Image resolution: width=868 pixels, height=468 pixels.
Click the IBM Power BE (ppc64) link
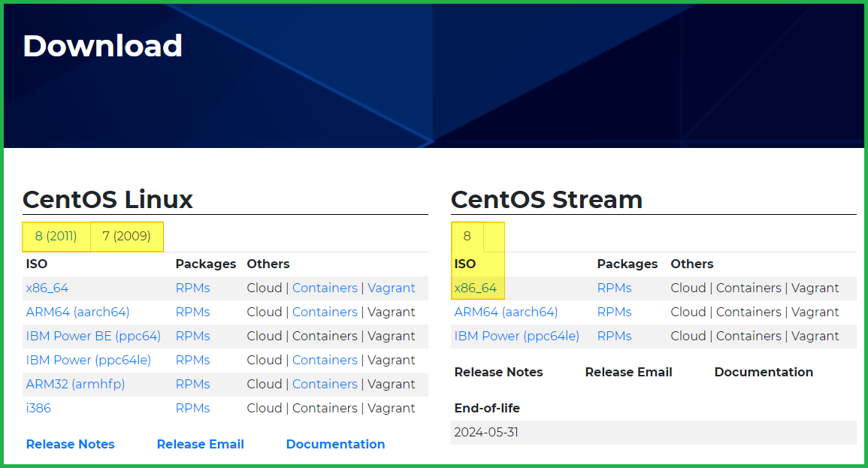[x=93, y=336]
